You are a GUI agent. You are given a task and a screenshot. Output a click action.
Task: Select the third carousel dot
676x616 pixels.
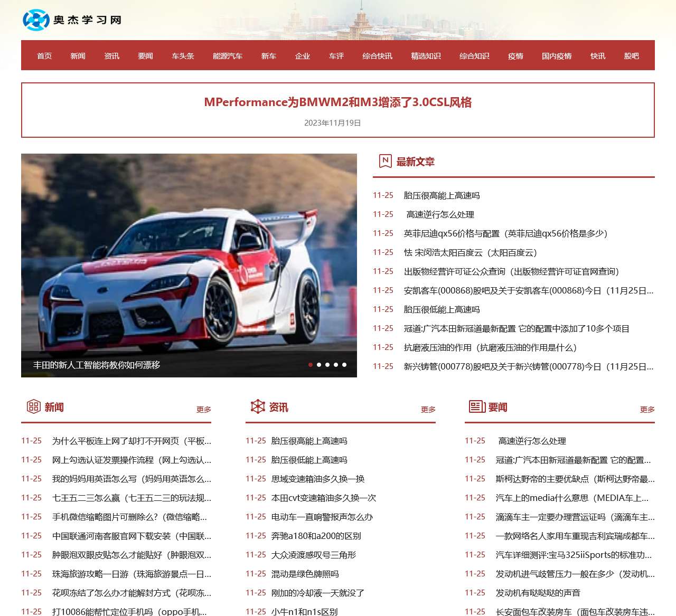click(x=327, y=365)
